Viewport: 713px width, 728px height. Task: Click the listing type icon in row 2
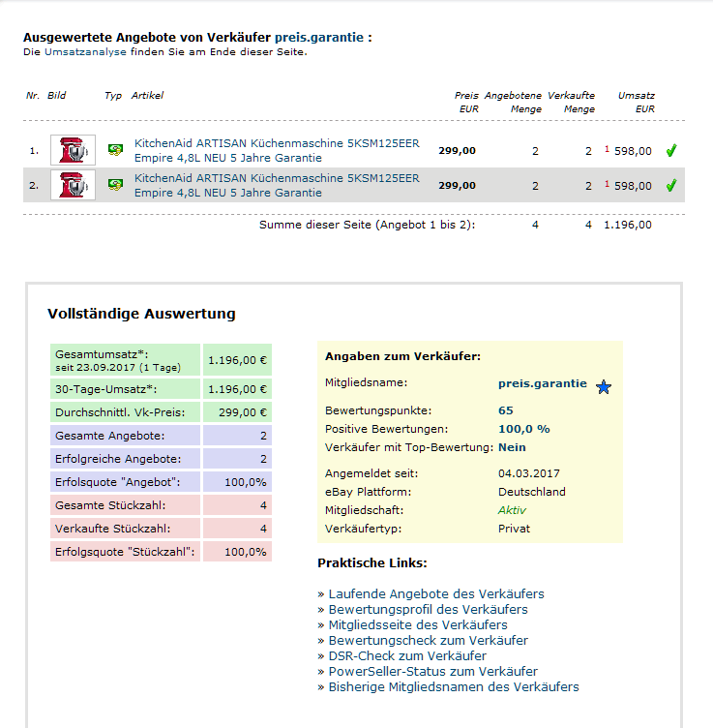[x=115, y=185]
